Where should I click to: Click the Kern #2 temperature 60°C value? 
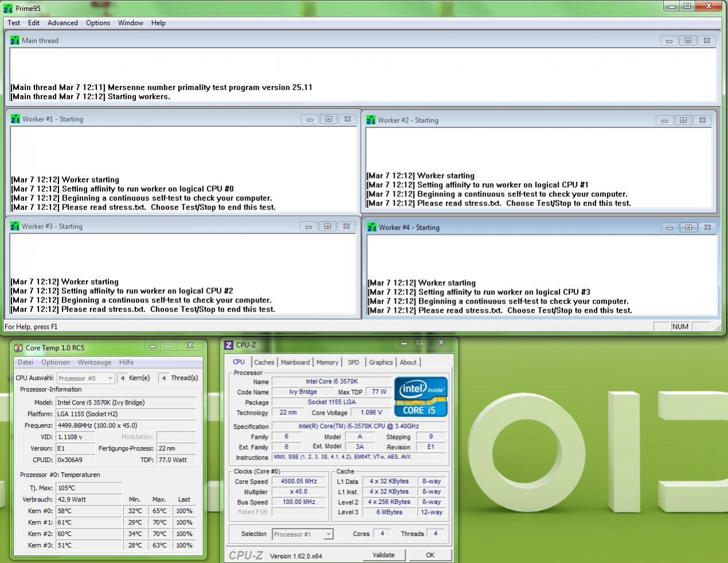88,534
